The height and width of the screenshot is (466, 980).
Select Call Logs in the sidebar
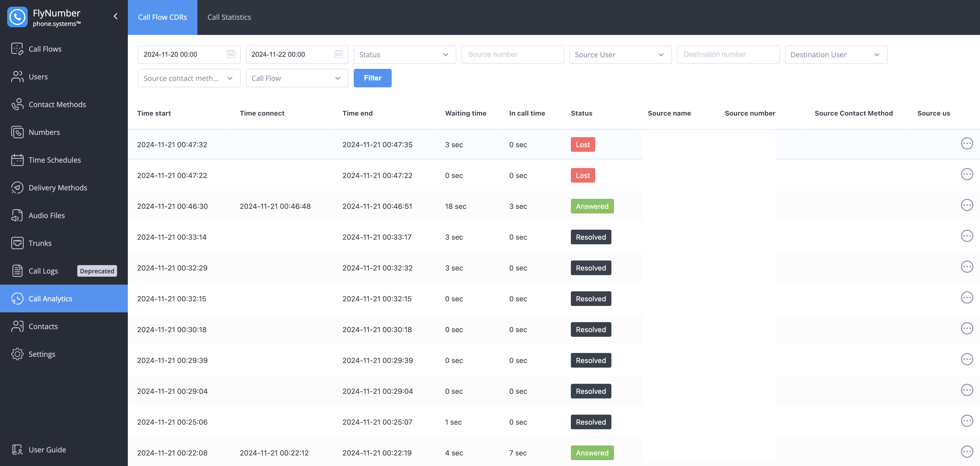pos(43,271)
